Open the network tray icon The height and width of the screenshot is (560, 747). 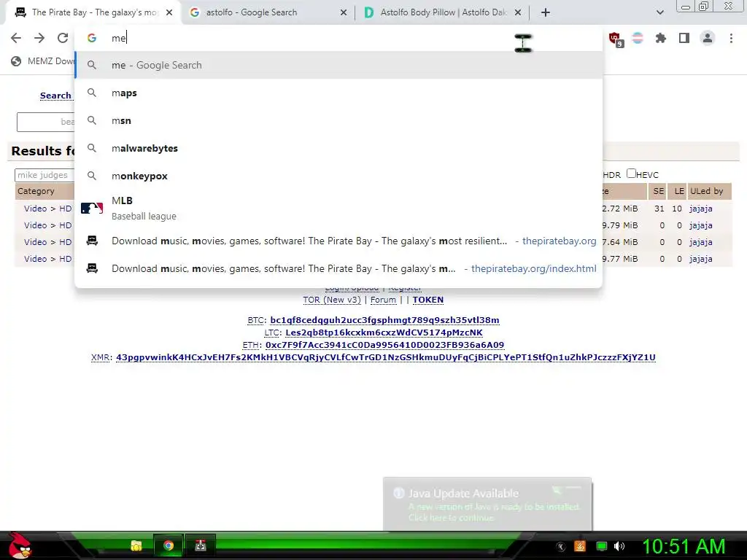pyautogui.click(x=601, y=546)
